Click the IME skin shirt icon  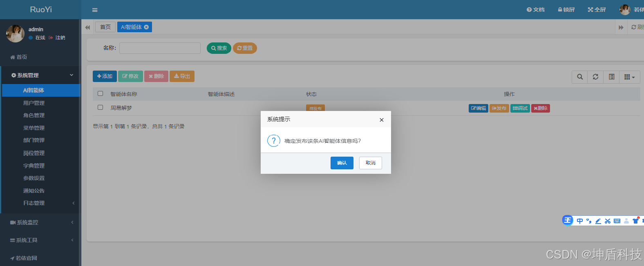coord(636,221)
